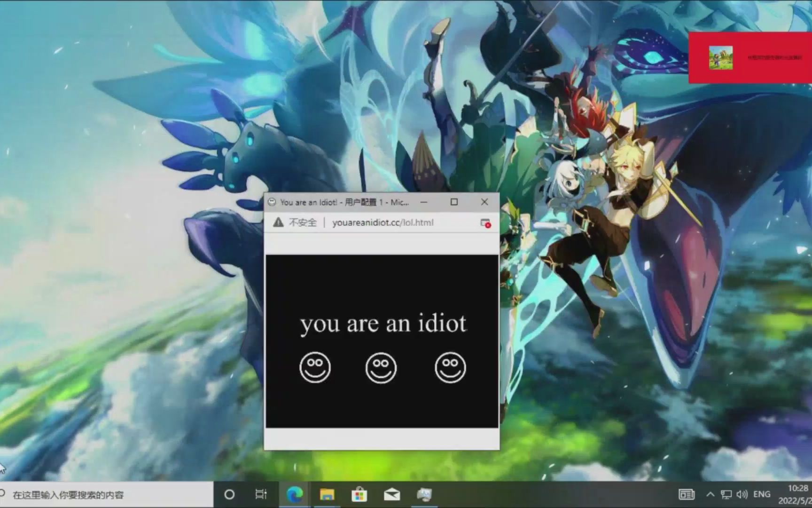
Task: Maximize the You are an Idiot window
Action: coord(454,202)
